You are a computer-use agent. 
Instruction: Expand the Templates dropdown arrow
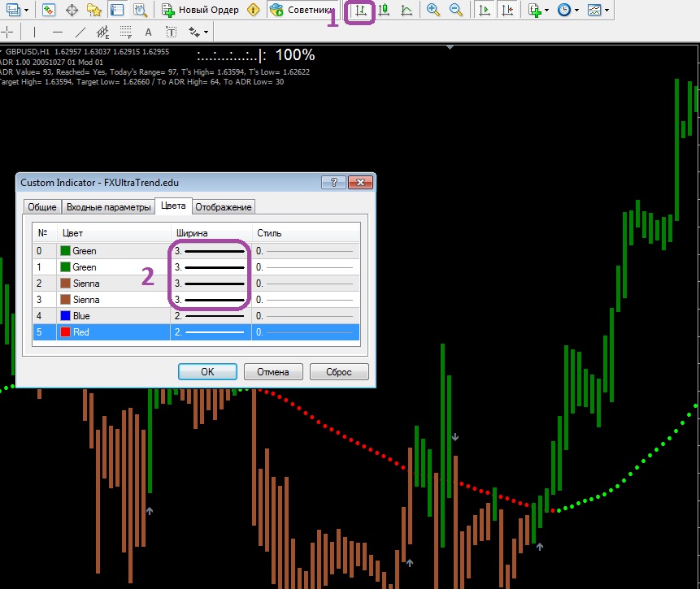click(x=607, y=10)
